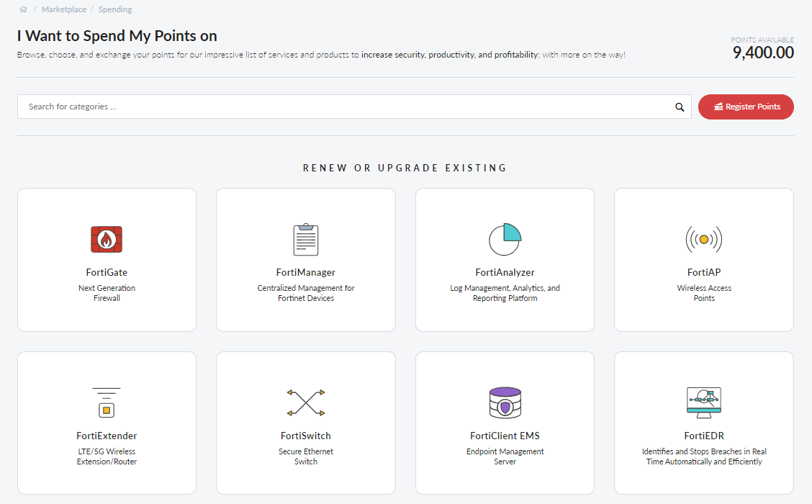Open the Spending breadcrumb link

point(114,9)
